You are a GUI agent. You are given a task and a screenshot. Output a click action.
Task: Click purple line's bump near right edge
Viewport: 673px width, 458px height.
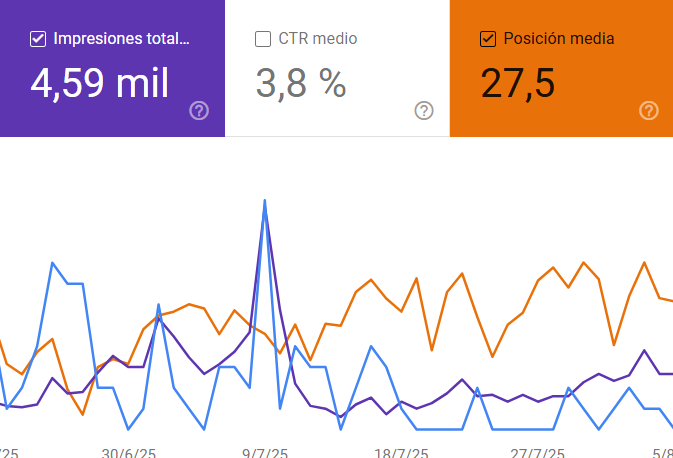point(644,351)
